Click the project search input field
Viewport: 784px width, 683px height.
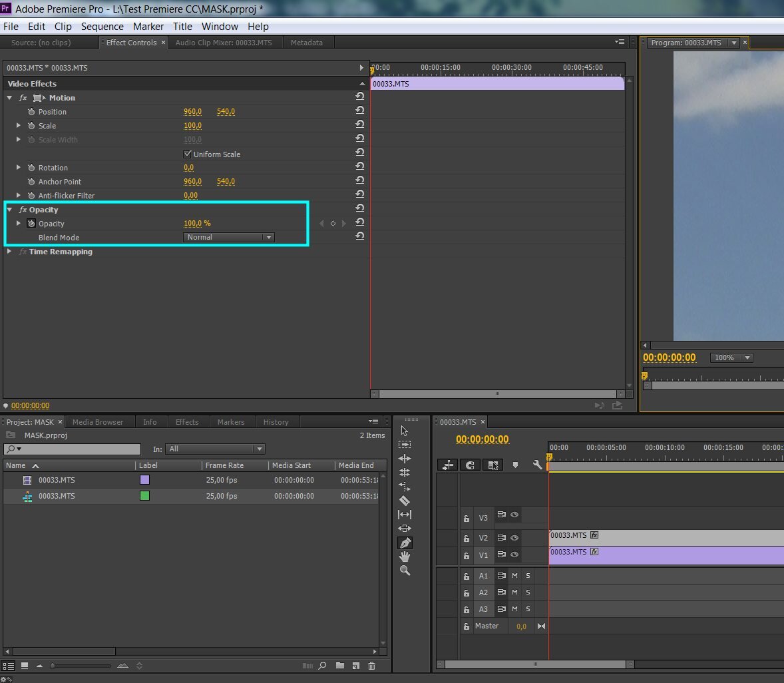click(72, 449)
